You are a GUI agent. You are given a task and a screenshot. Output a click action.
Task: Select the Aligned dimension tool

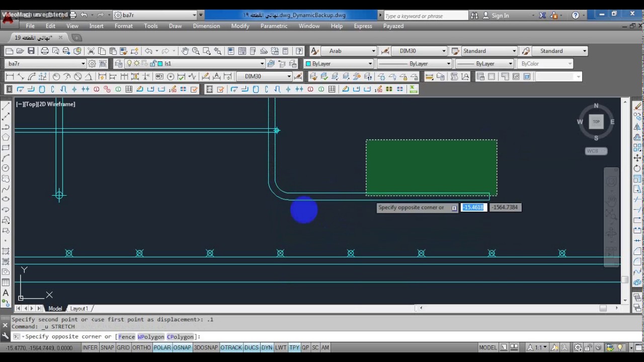coord(21,76)
